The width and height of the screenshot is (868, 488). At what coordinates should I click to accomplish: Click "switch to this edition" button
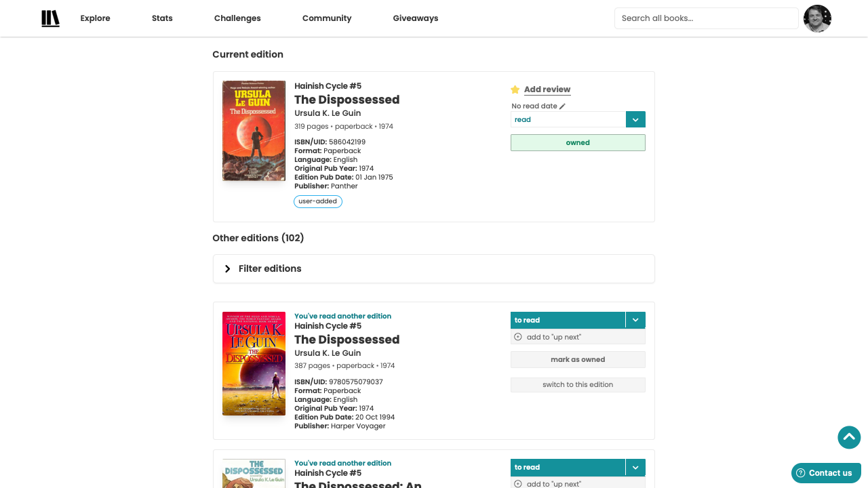tap(577, 384)
